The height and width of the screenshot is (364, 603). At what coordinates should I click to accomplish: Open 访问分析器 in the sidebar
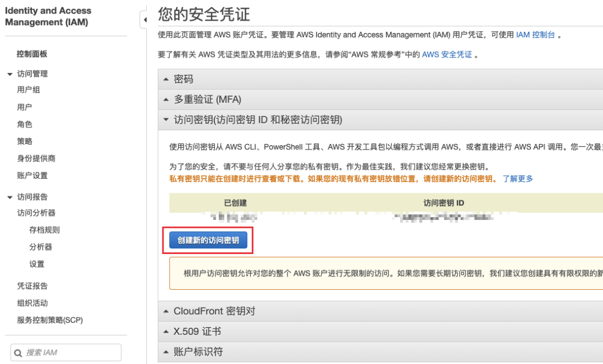click(x=36, y=213)
